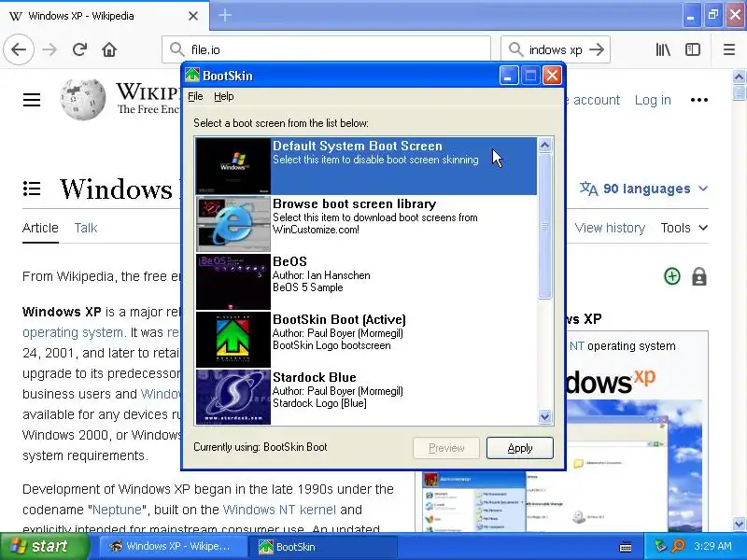
Task: Click the orange magnifier tray icon
Action: pyautogui.click(x=678, y=546)
